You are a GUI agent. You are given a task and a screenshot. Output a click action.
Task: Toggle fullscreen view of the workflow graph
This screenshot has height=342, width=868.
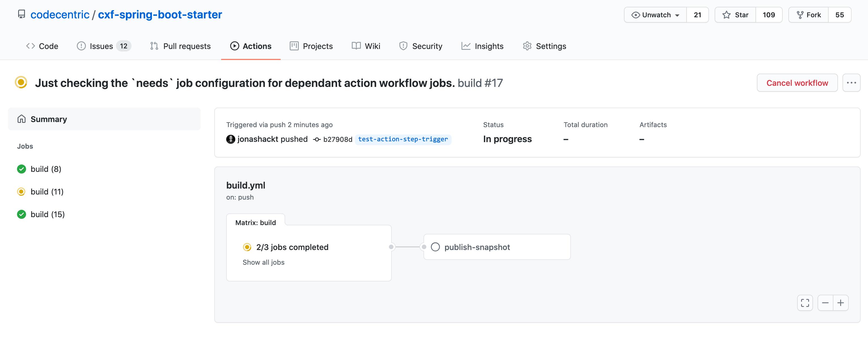(x=805, y=303)
